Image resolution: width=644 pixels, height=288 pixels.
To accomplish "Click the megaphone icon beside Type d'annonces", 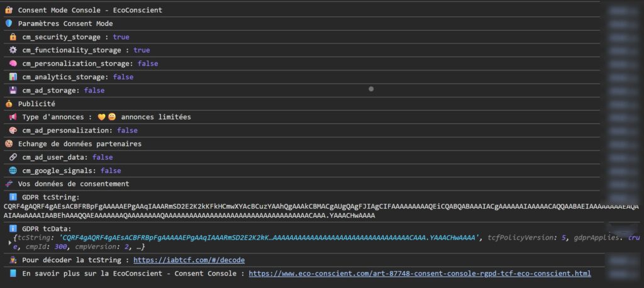I will coord(13,117).
